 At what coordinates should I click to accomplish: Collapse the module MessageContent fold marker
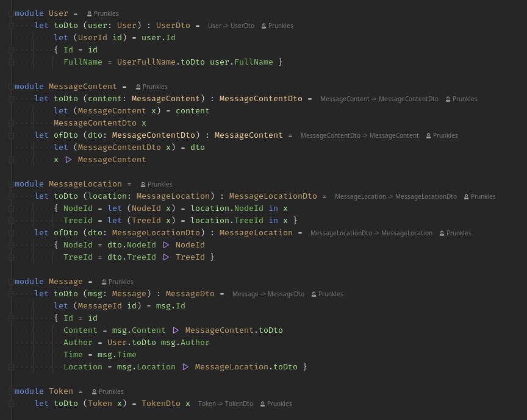pyautogui.click(x=11, y=87)
